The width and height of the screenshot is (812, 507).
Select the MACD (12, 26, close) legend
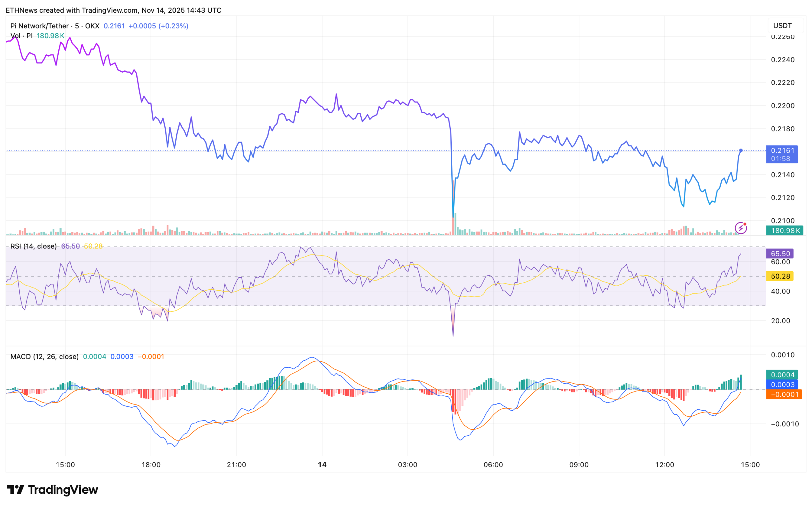[45, 357]
